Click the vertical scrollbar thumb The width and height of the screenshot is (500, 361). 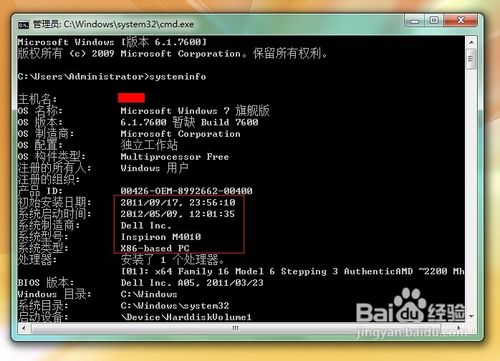point(471,59)
